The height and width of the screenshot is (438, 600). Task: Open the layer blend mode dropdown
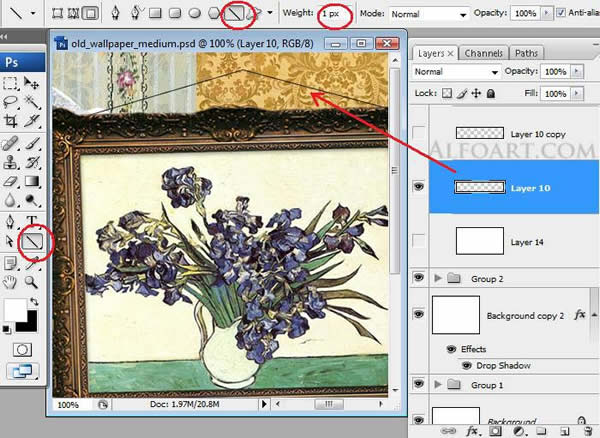pos(456,72)
